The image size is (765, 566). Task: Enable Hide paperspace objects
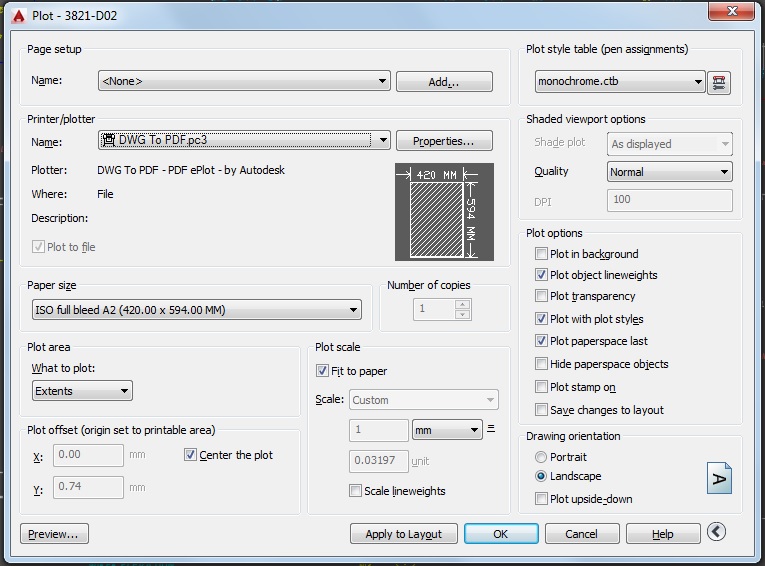[541, 364]
